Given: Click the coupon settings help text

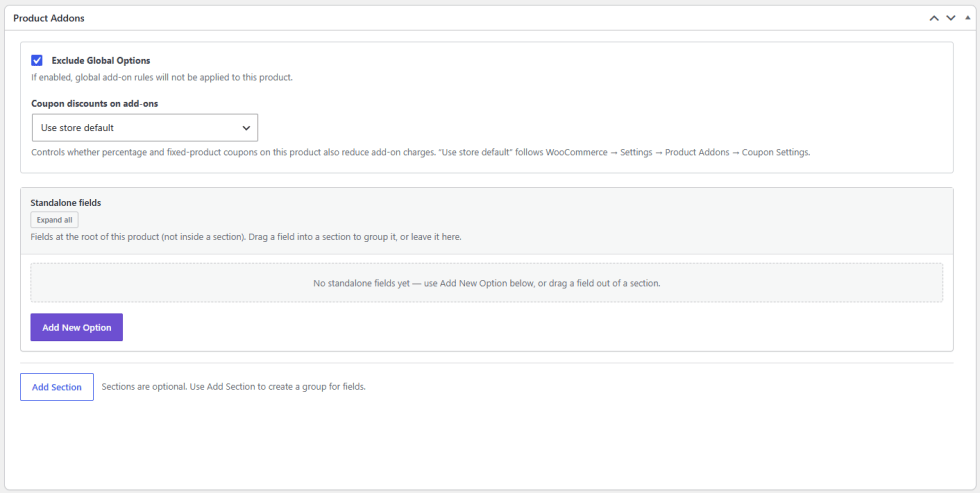Looking at the screenshot, I should coord(421,152).
